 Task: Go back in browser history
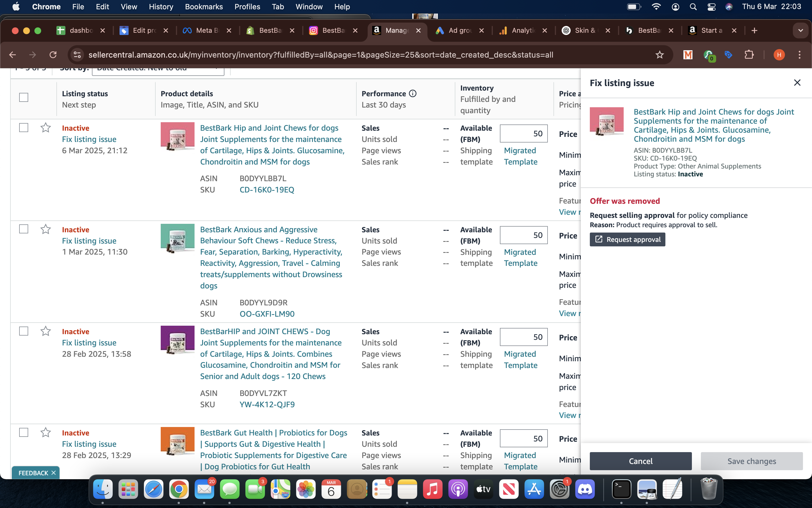(12, 55)
